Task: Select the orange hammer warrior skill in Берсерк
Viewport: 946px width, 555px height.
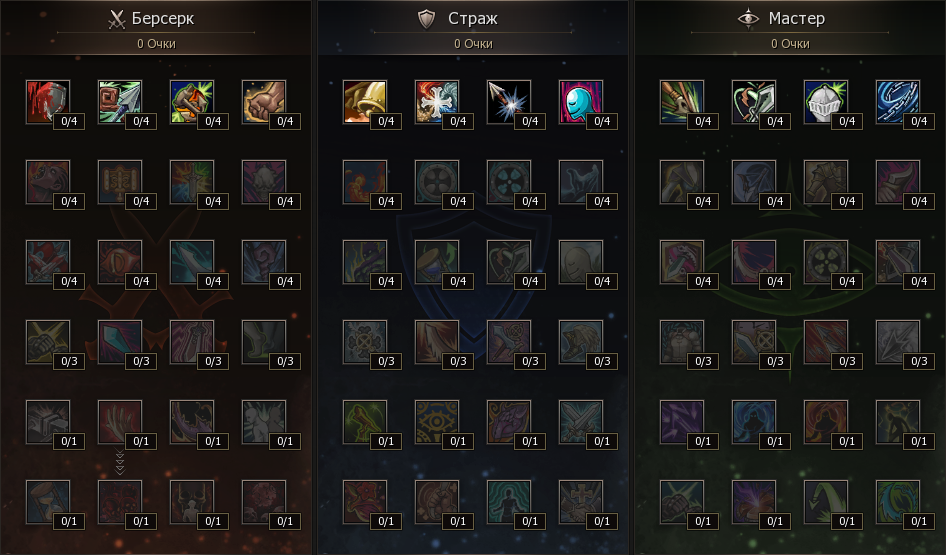Action: 192,102
